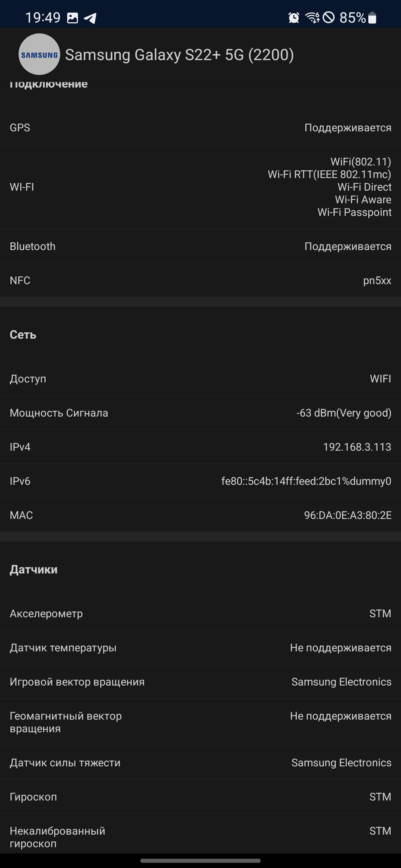The height and width of the screenshot is (868, 401).
Task: Select the WI-FI capabilities row
Action: click(200, 187)
